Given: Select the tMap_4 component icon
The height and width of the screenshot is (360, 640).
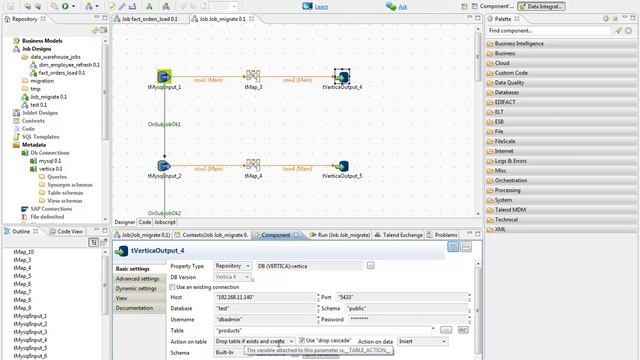Looking at the screenshot, I should pyautogui.click(x=253, y=165).
